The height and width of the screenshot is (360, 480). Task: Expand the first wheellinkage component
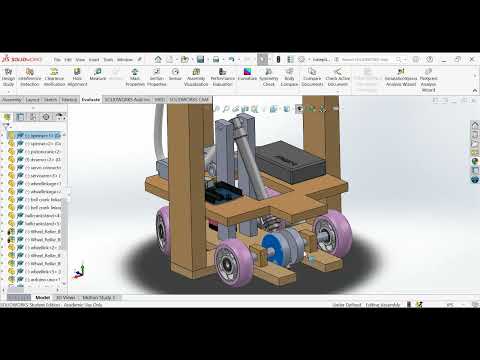pyautogui.click(x=2, y=184)
